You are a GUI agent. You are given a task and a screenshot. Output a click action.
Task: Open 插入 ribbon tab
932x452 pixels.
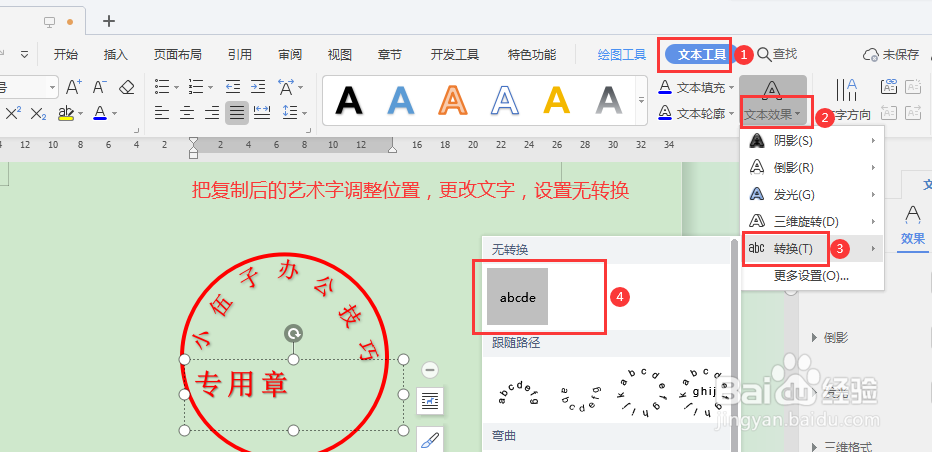[115, 55]
